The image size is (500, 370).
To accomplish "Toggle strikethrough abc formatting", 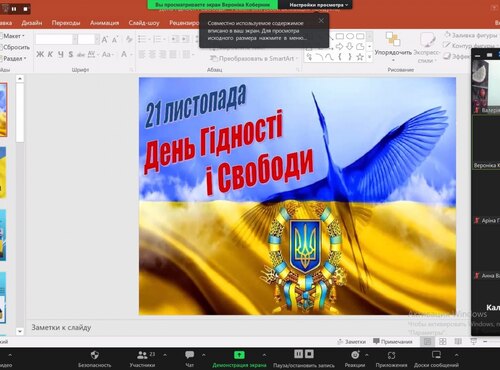I will click(81, 54).
